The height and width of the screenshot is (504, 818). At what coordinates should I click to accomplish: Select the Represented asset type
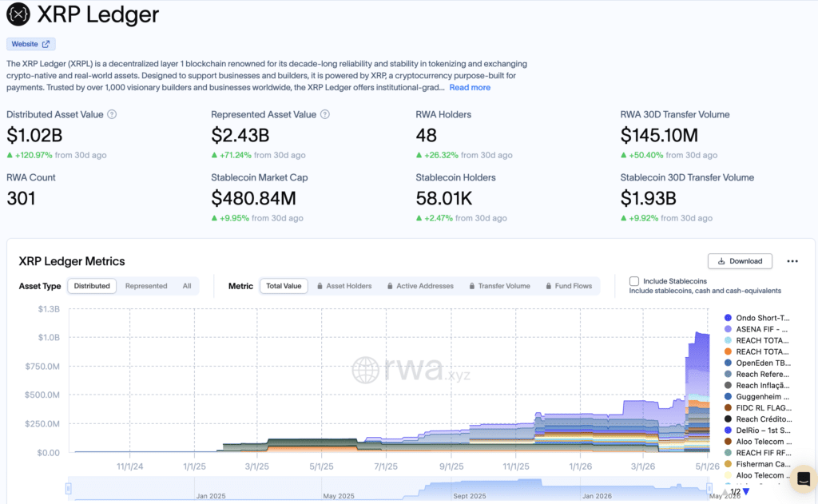146,286
